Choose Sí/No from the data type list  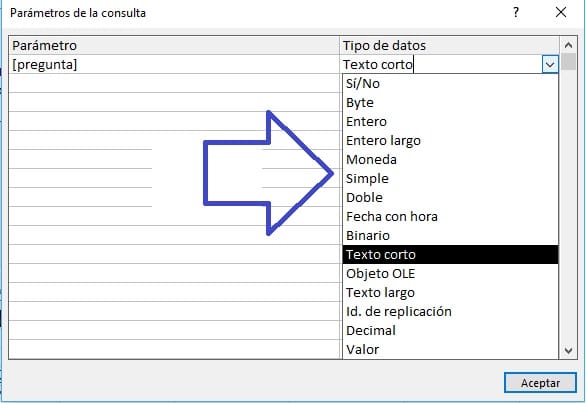pos(450,83)
